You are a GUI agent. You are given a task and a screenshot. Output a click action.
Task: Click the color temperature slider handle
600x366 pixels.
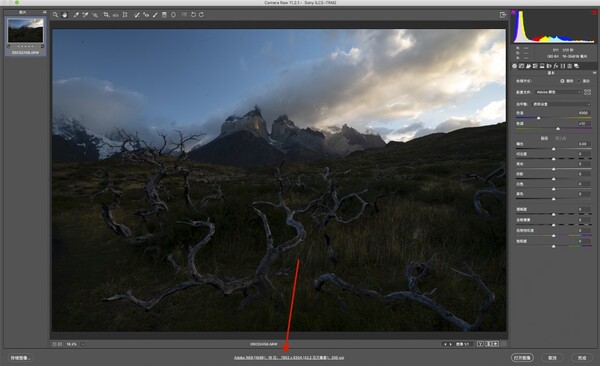click(x=538, y=118)
